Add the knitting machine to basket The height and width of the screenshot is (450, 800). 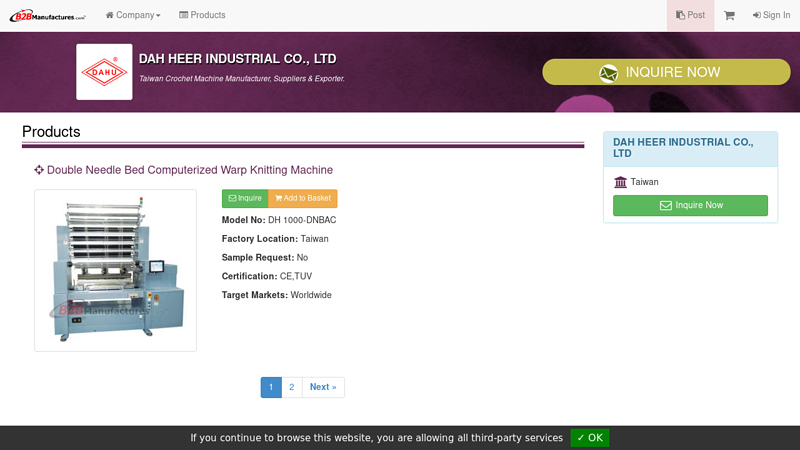point(303,198)
